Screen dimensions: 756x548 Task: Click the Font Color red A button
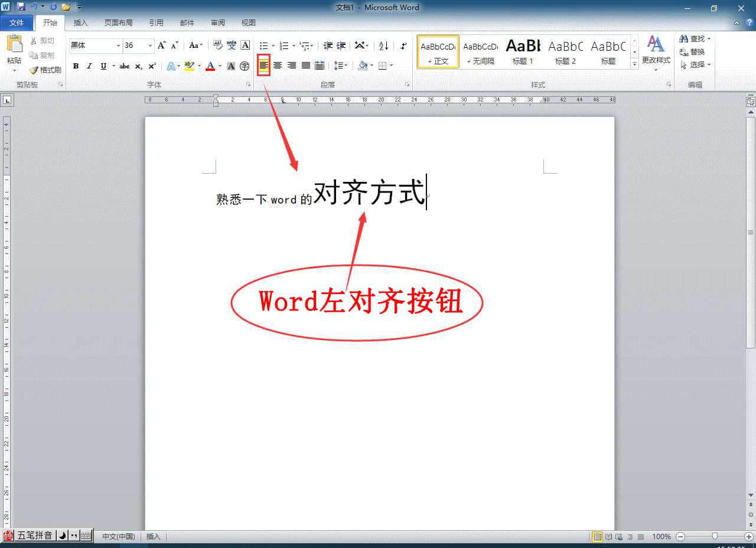[210, 66]
